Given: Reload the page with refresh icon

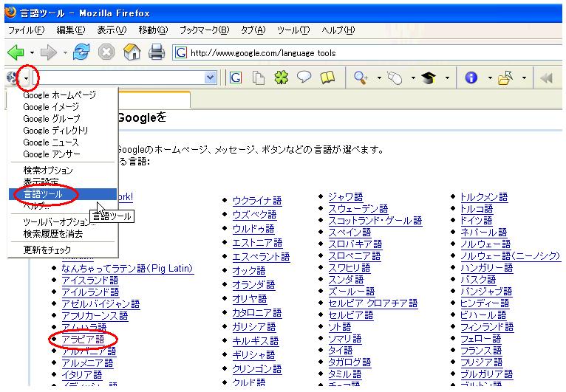Looking at the screenshot, I should tap(81, 52).
